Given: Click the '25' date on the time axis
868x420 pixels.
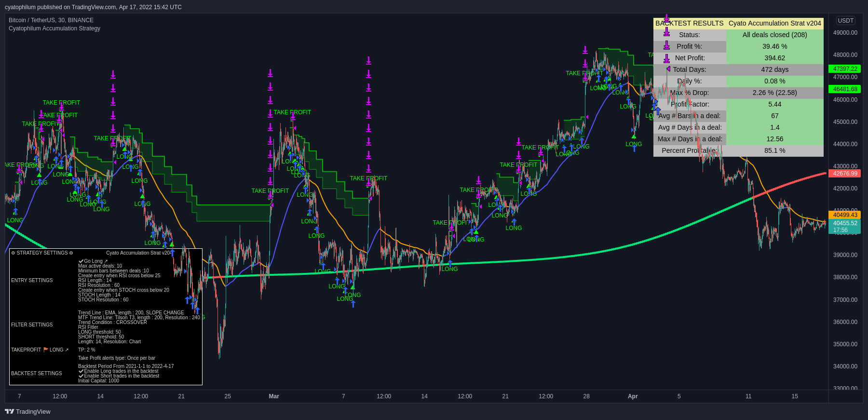Looking at the screenshot, I should coord(228,396).
